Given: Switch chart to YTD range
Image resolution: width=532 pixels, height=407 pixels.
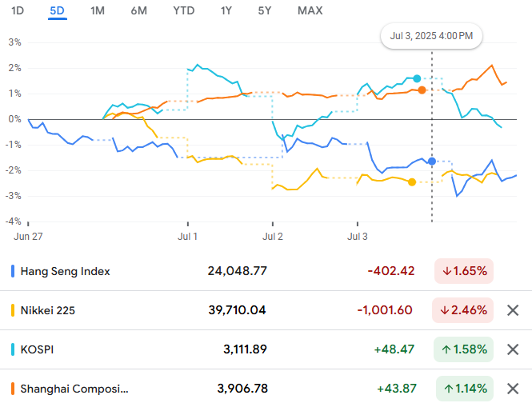Looking at the screenshot, I should tap(183, 10).
